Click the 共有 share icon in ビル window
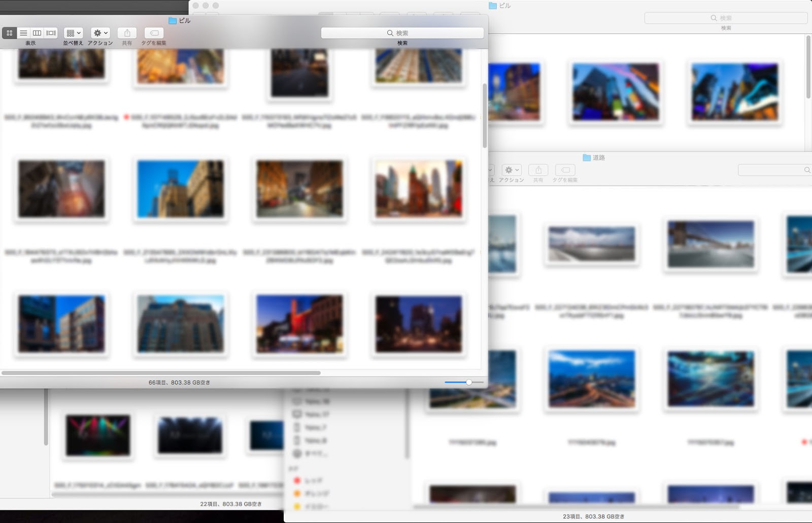Viewport: 812px width, 523px height. (x=127, y=33)
